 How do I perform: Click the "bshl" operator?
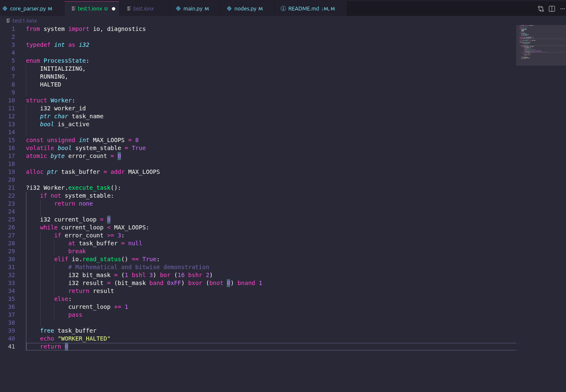click(x=138, y=275)
